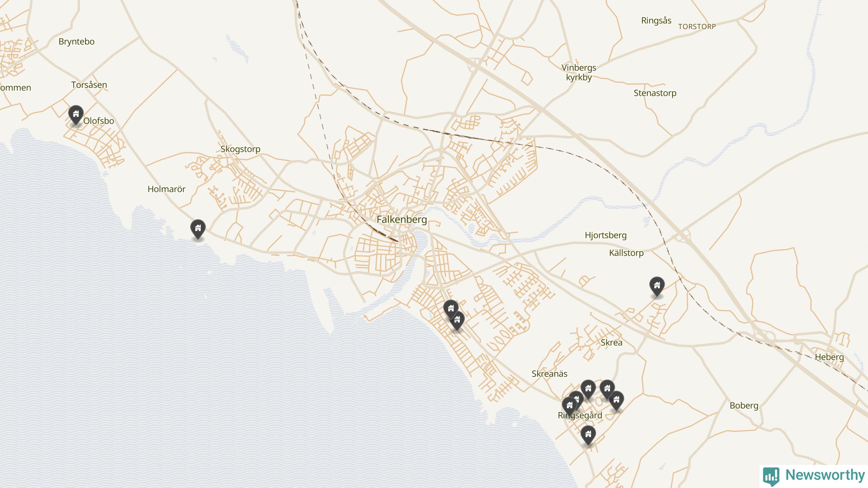Open the house marker southeast of Källstorp
This screenshot has width=868, height=488.
657,286
